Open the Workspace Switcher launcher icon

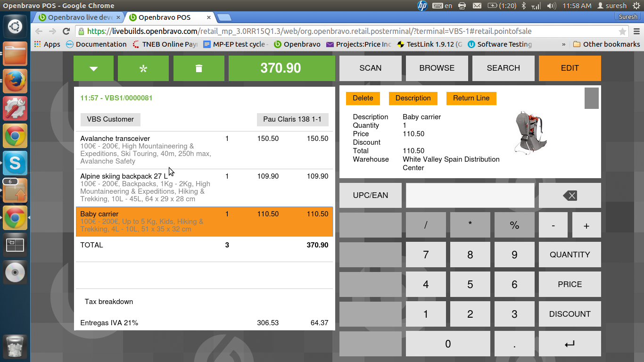pyautogui.click(x=15, y=245)
